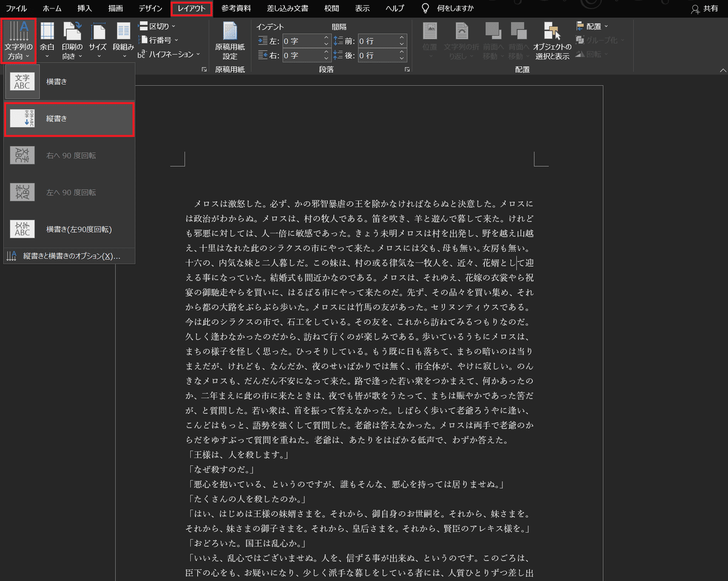Screen dimensions: 728x581
Task: Click the 背面へ移動 send backward icon
Action: point(519,31)
